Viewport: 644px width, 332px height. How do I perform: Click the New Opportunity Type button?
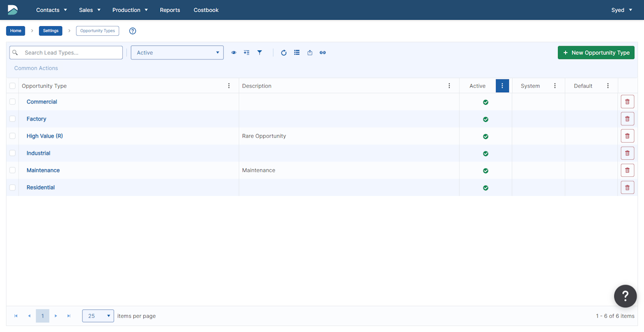pos(596,52)
